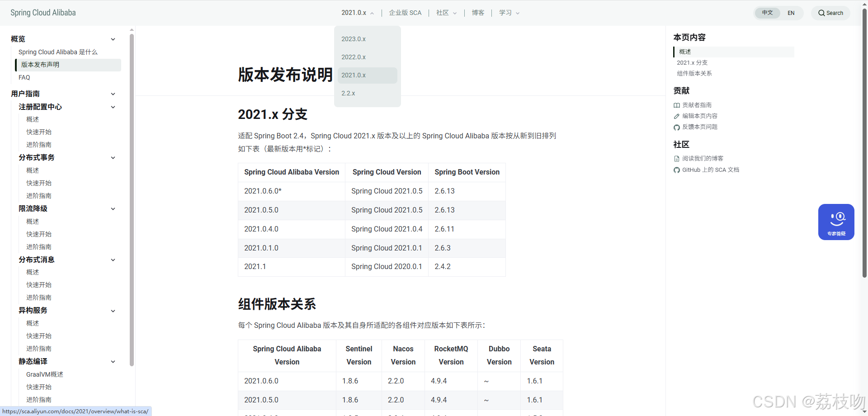Screen dimensions: 868x416
Task: Collapse the 限流降级 section chevron
Action: [113, 209]
